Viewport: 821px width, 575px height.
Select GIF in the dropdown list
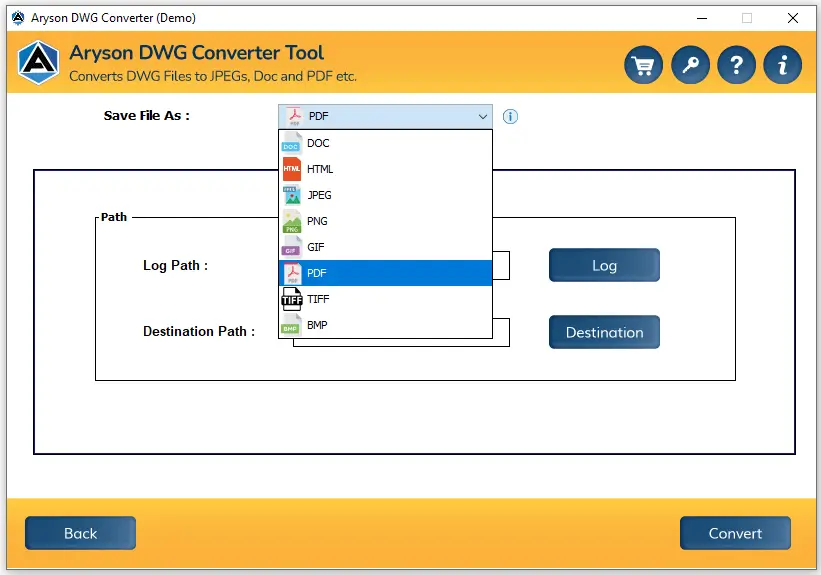(385, 247)
